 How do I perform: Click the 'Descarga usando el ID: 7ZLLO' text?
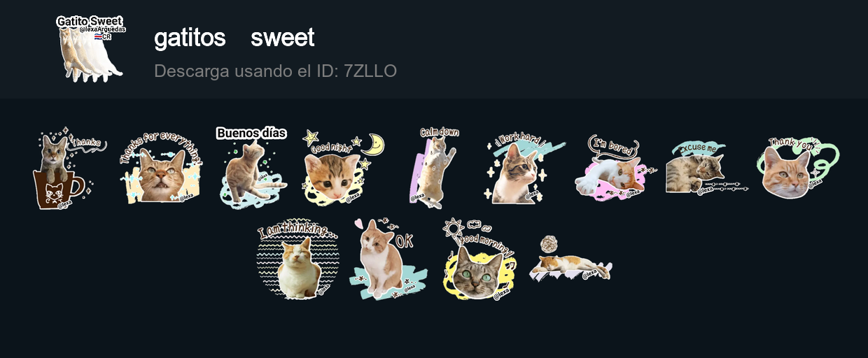(x=275, y=71)
